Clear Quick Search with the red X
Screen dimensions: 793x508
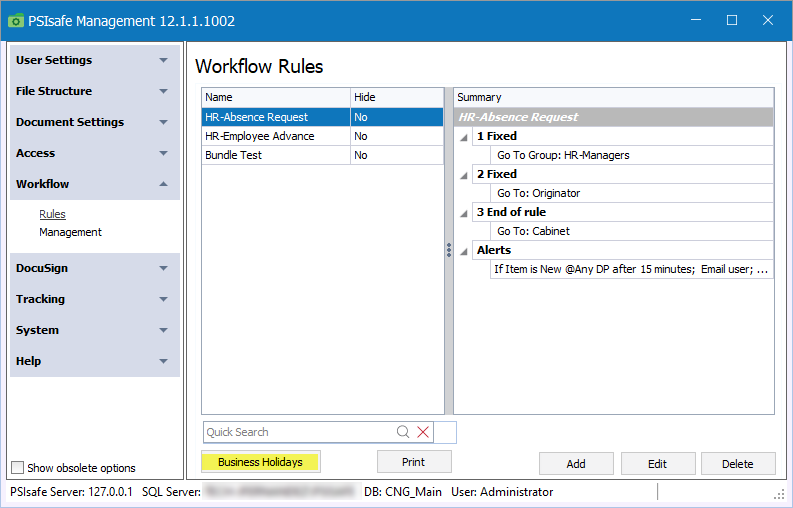423,432
